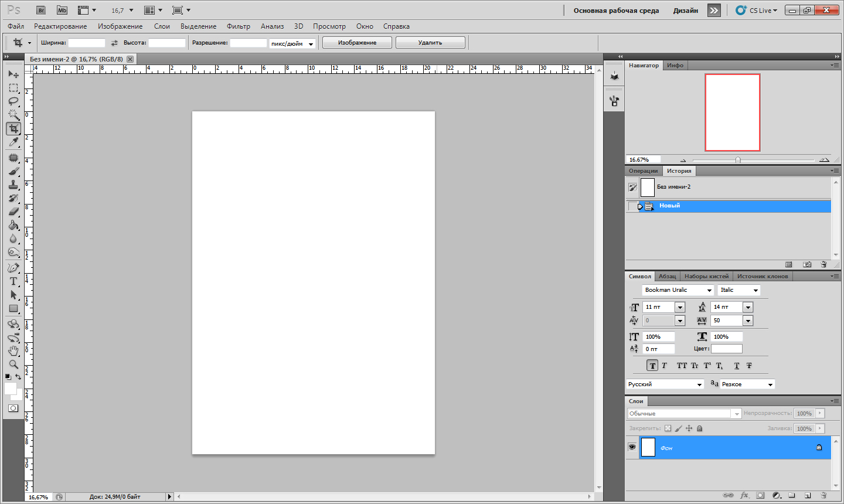Click delete layer trash icon
844x504 pixels.
823,495
